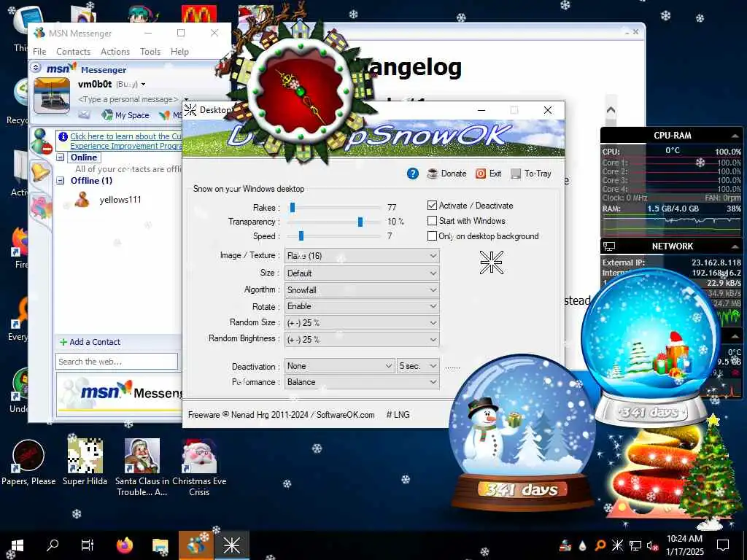Screen dimensions: 747x560
Task: Click the snowman snow globe 341 days gadget
Action: pyautogui.click(x=522, y=432)
